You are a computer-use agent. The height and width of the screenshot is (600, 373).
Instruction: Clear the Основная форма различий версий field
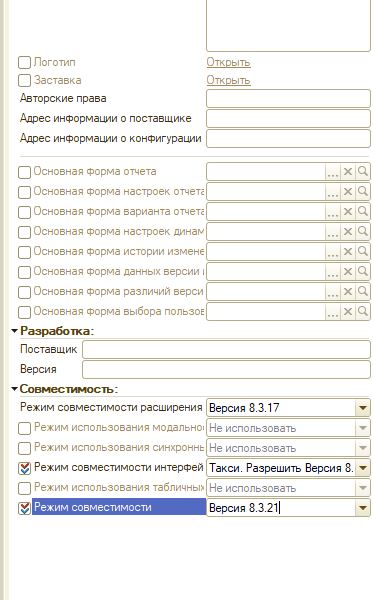click(x=347, y=292)
